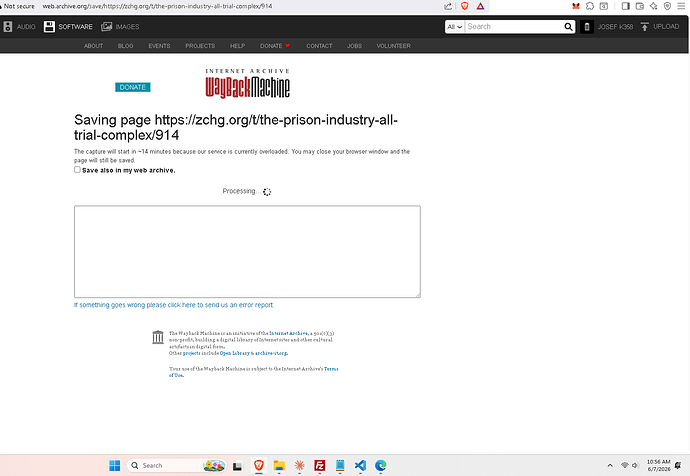This screenshot has height=476, width=690.
Task: Click inside the large empty text area
Action: (247, 252)
